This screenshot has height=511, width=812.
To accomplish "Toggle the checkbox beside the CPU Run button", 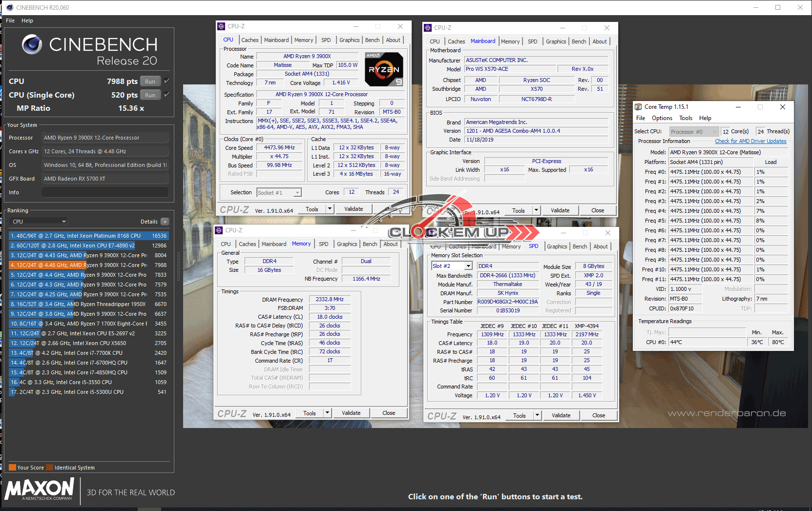I will point(167,81).
